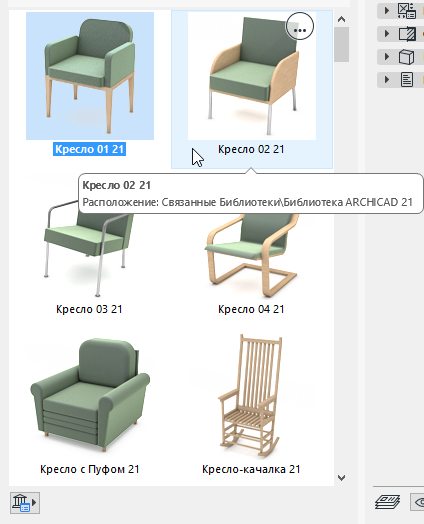Click the 3D cube model icon

coord(407,57)
